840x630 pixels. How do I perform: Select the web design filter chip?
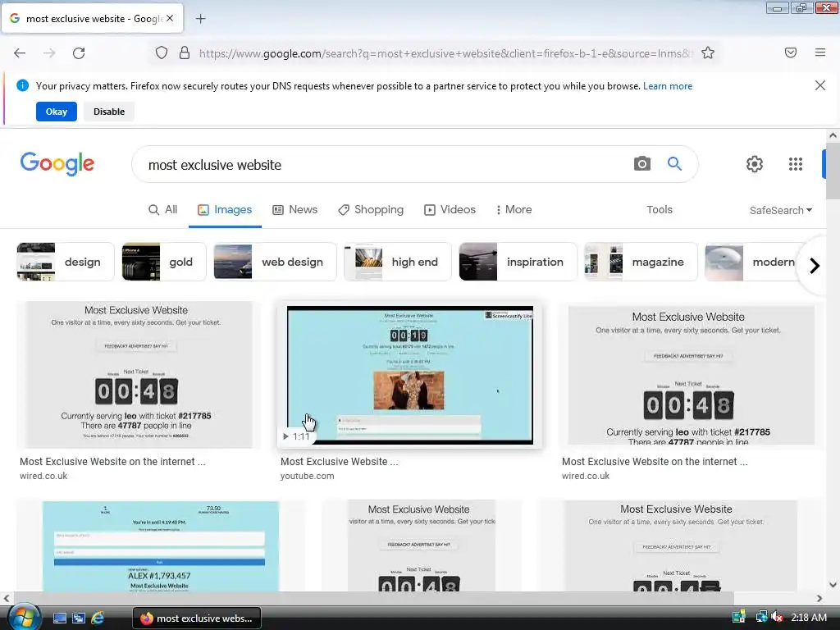click(x=275, y=262)
